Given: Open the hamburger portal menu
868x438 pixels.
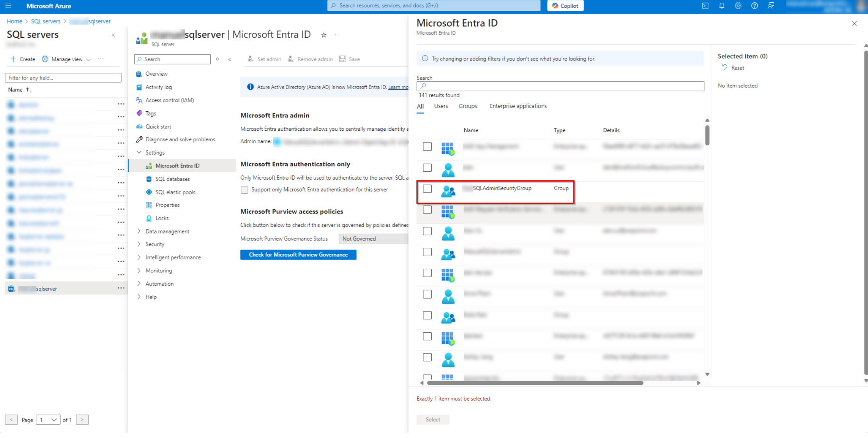Looking at the screenshot, I should point(8,6).
